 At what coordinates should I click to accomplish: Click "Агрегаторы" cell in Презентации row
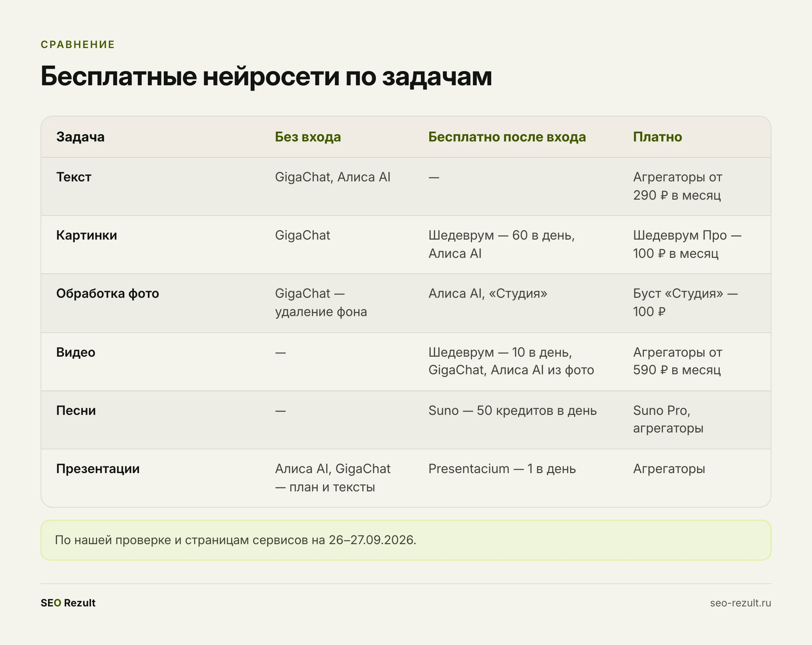[669, 469]
